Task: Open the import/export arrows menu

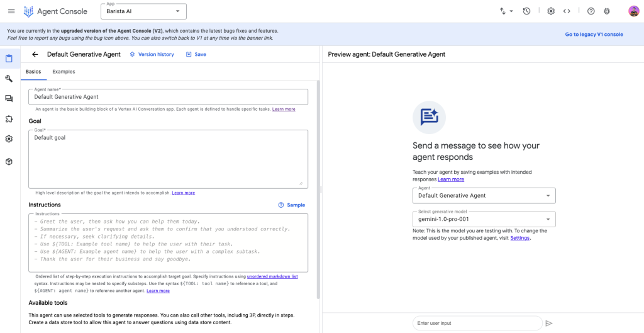Action: tap(506, 11)
